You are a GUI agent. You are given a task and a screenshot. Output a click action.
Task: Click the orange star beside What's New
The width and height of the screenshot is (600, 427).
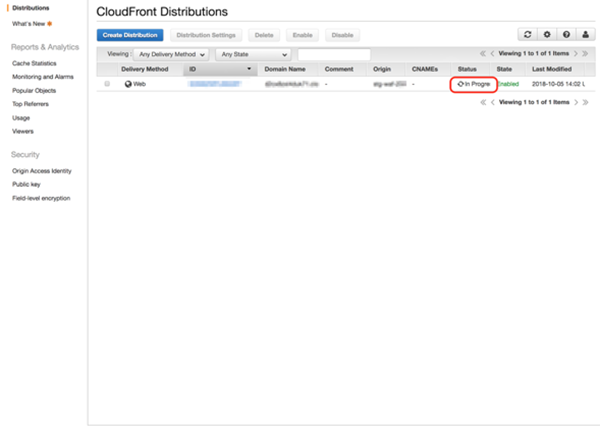pos(49,24)
